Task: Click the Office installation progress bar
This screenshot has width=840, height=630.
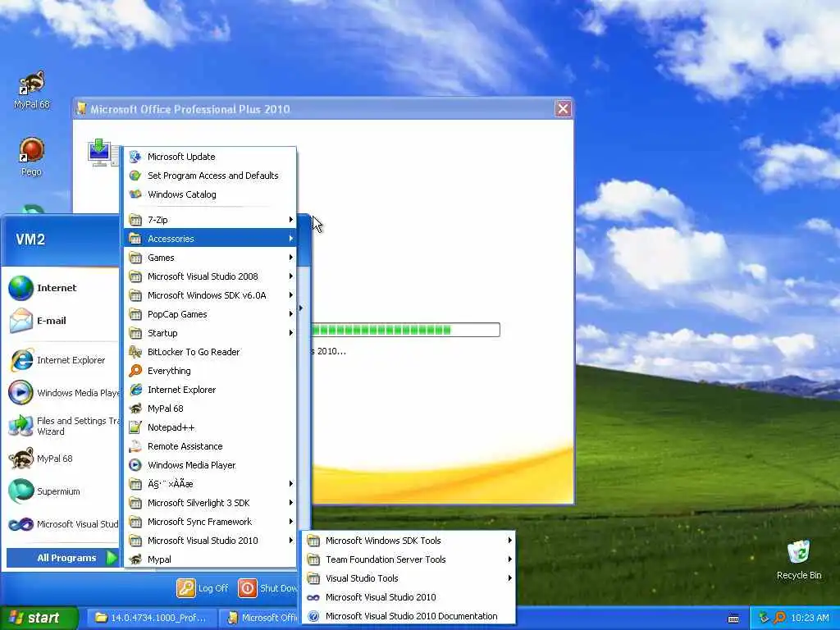Action: 405,330
